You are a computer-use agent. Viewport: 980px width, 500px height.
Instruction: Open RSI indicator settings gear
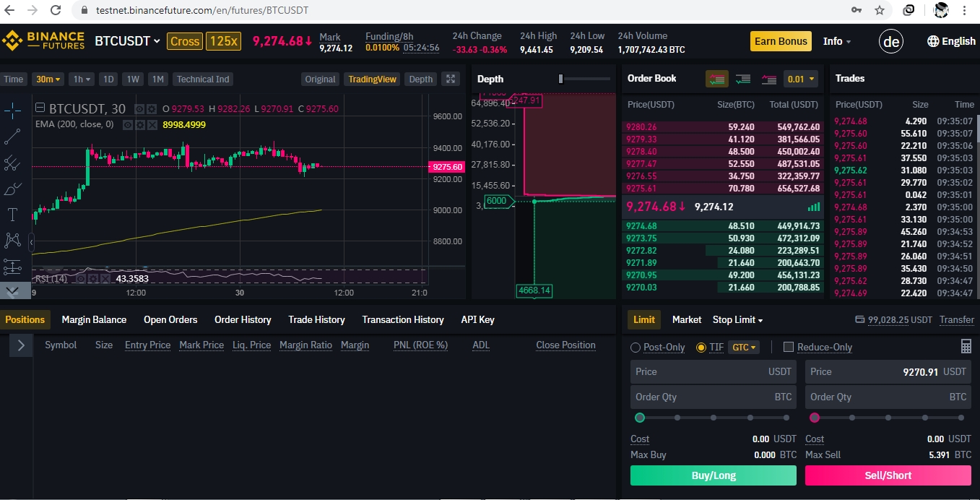(93, 279)
